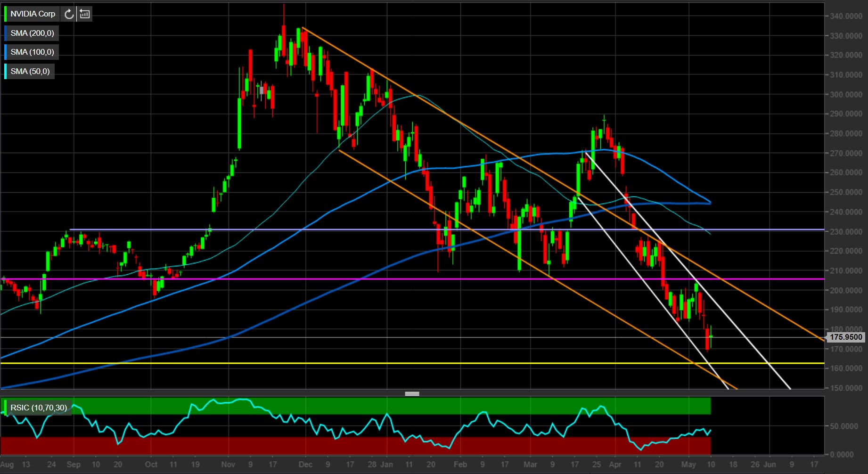Viewport: 868px width, 474px height.
Task: Click the lavender horizontal line near 230
Action: pyautogui.click(x=447, y=229)
